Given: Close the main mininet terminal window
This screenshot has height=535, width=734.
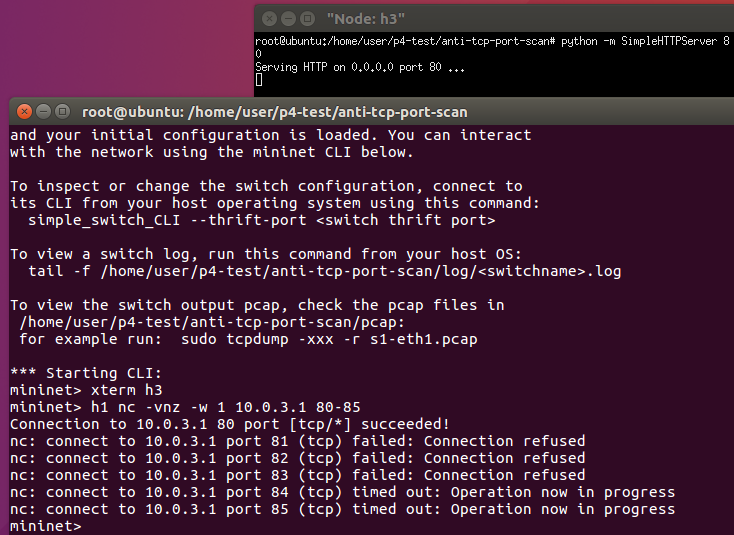Looking at the screenshot, I should click(24, 112).
